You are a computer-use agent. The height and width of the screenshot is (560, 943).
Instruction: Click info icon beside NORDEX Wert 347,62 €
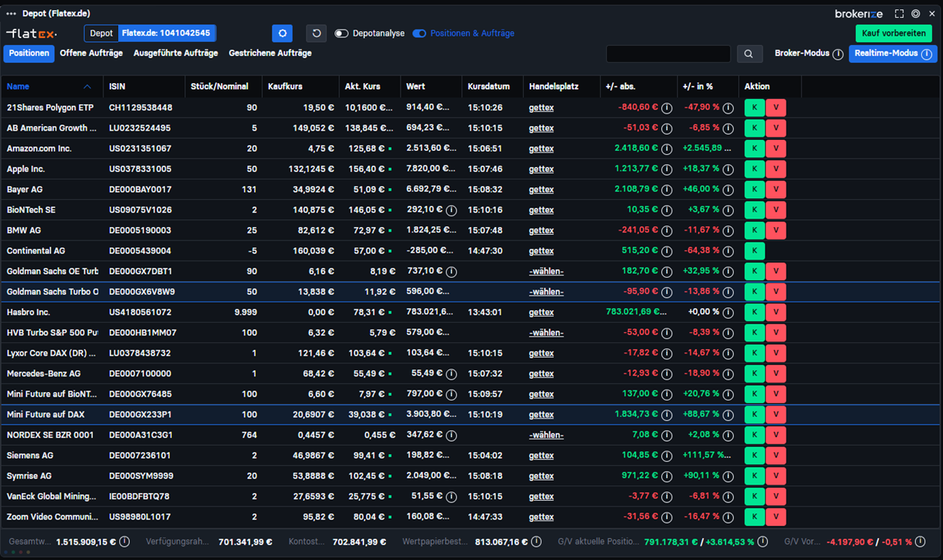tap(451, 435)
